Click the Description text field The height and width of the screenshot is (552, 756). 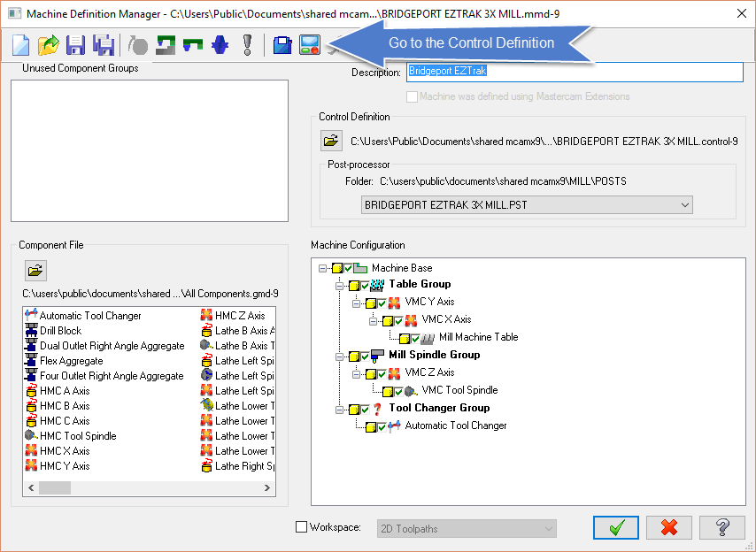[573, 72]
